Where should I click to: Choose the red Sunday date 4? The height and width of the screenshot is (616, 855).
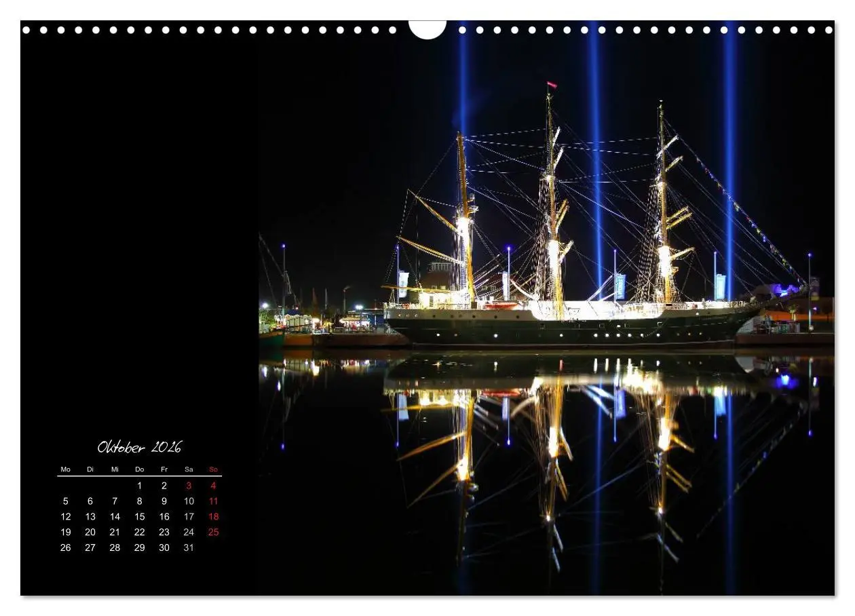[213, 486]
